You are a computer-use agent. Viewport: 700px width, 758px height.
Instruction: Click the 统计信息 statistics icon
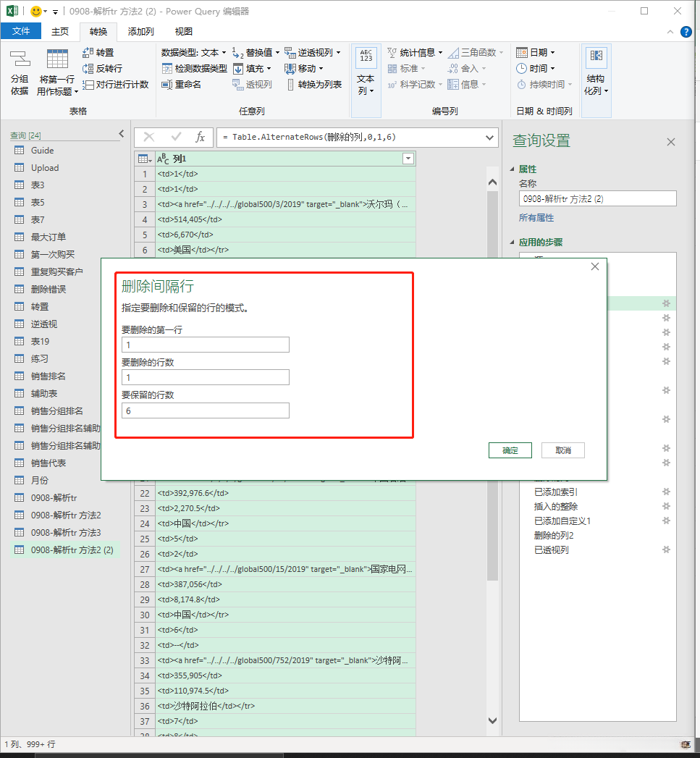coord(392,52)
